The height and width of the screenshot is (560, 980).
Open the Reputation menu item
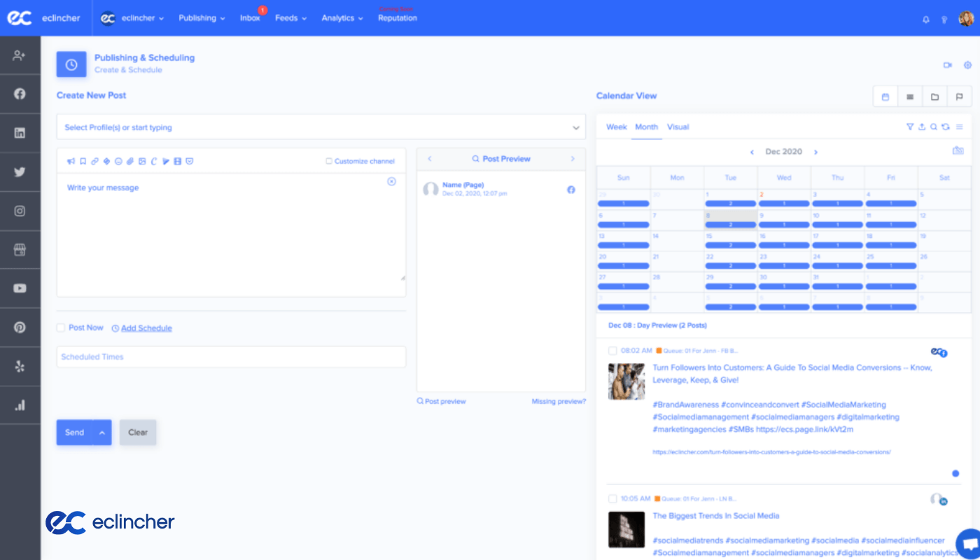pos(398,18)
